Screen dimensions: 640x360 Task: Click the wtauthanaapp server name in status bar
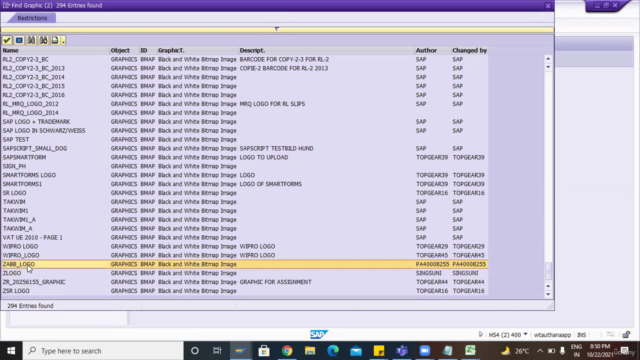tap(552, 335)
